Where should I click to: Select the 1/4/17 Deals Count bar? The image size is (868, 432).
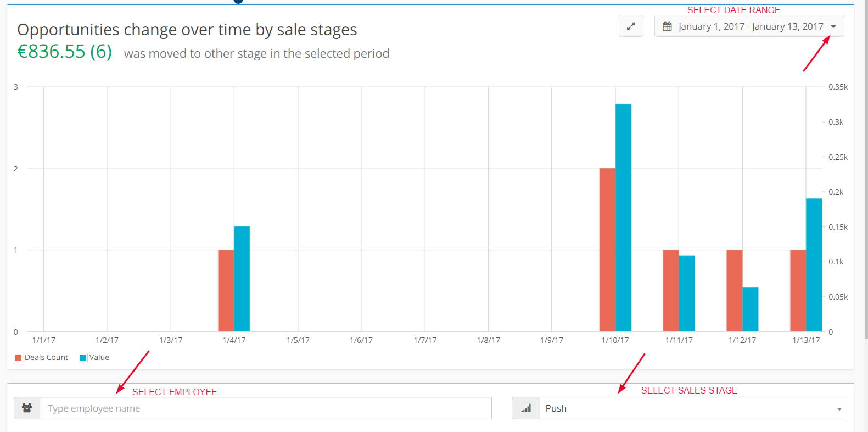click(226, 291)
